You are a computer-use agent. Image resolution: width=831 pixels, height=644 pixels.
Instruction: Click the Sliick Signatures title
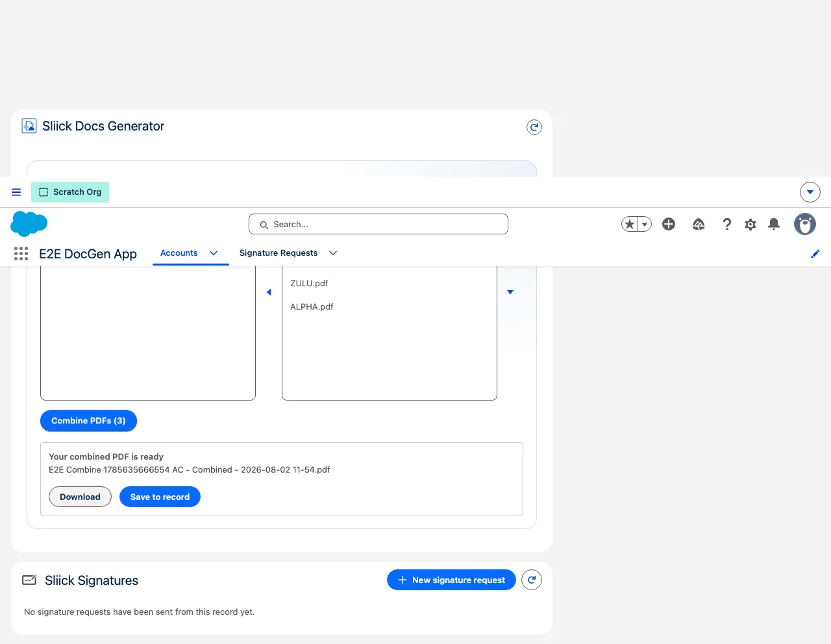click(x=92, y=580)
